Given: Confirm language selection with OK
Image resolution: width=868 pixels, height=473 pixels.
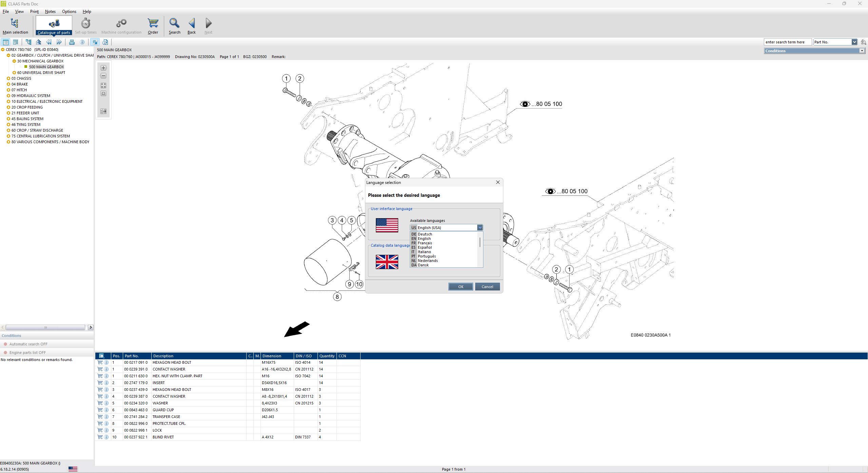Looking at the screenshot, I should (x=460, y=286).
